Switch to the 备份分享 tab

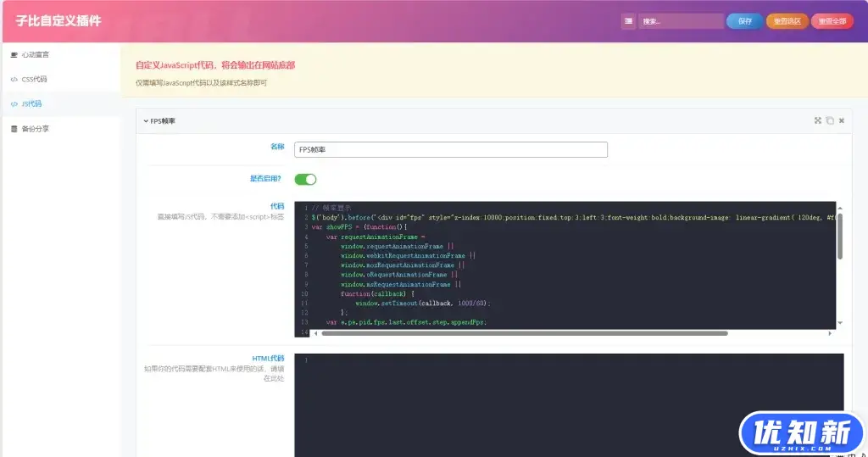pos(36,129)
